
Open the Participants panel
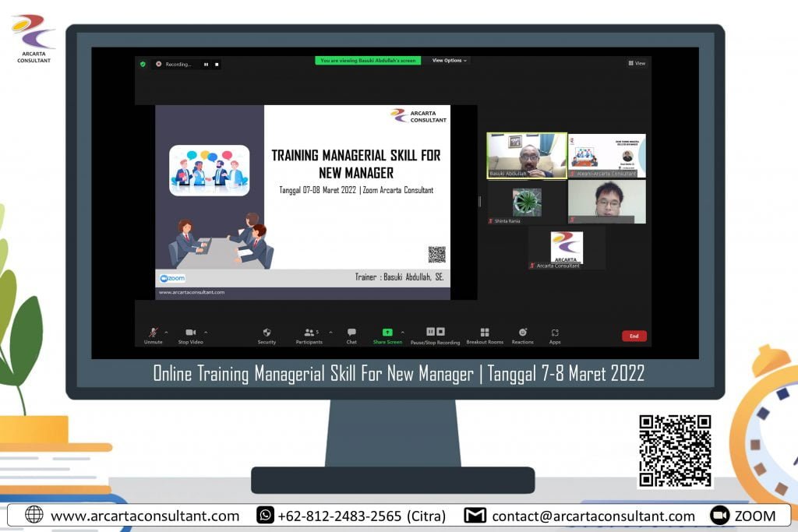pos(309,333)
